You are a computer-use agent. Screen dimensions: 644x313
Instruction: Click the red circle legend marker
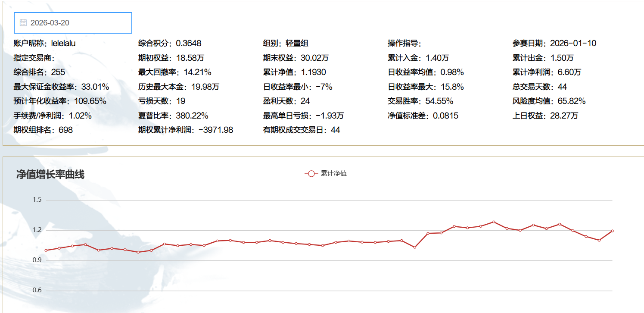pos(311,173)
